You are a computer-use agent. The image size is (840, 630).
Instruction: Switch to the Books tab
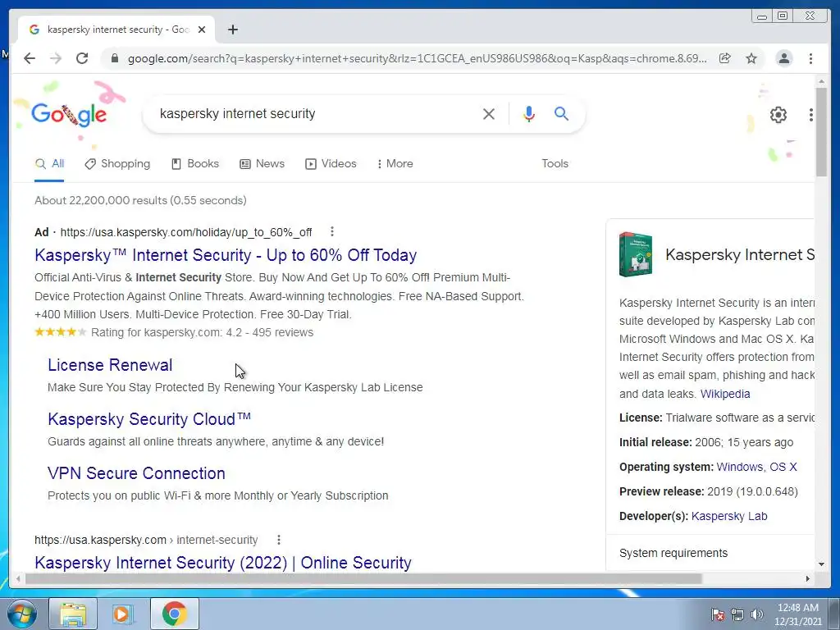coord(195,163)
